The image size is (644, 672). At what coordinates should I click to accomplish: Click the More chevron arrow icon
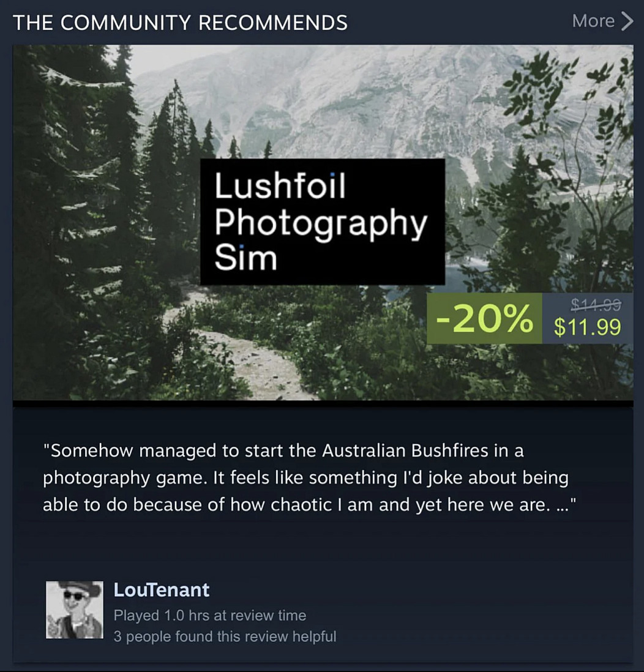point(627,21)
